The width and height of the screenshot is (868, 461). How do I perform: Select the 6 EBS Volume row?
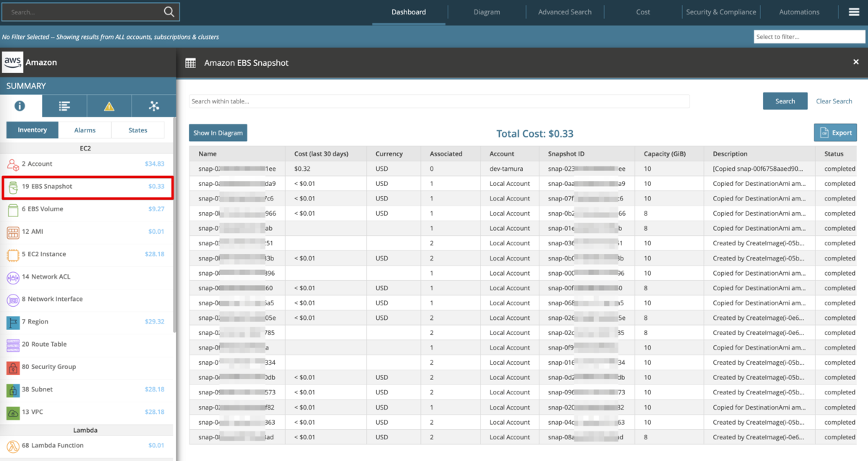87,209
